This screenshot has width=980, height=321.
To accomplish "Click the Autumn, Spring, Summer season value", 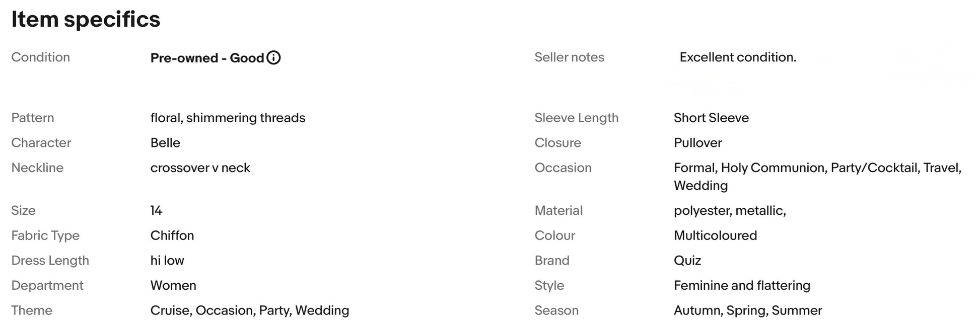I will click(748, 310).
